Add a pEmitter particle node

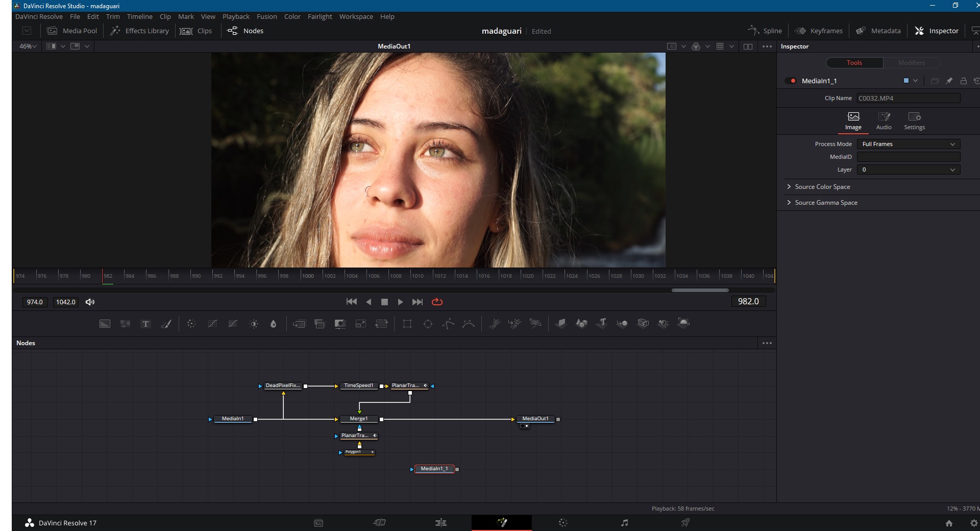(495, 323)
